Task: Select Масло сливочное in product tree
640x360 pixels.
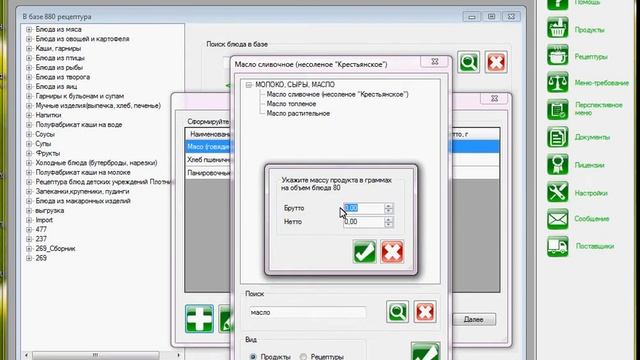Action: point(337,94)
